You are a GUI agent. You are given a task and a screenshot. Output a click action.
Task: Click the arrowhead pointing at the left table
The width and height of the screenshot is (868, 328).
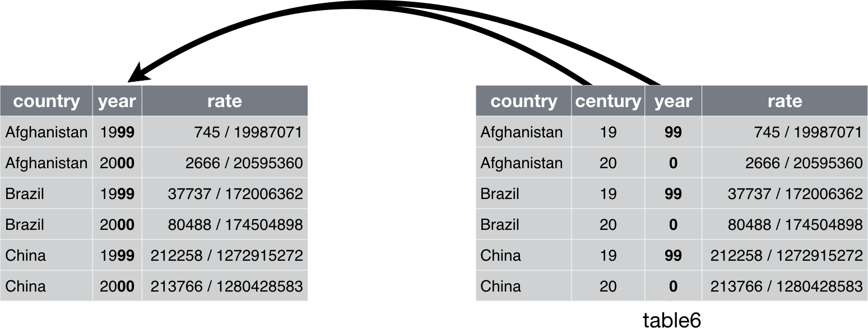click(138, 73)
